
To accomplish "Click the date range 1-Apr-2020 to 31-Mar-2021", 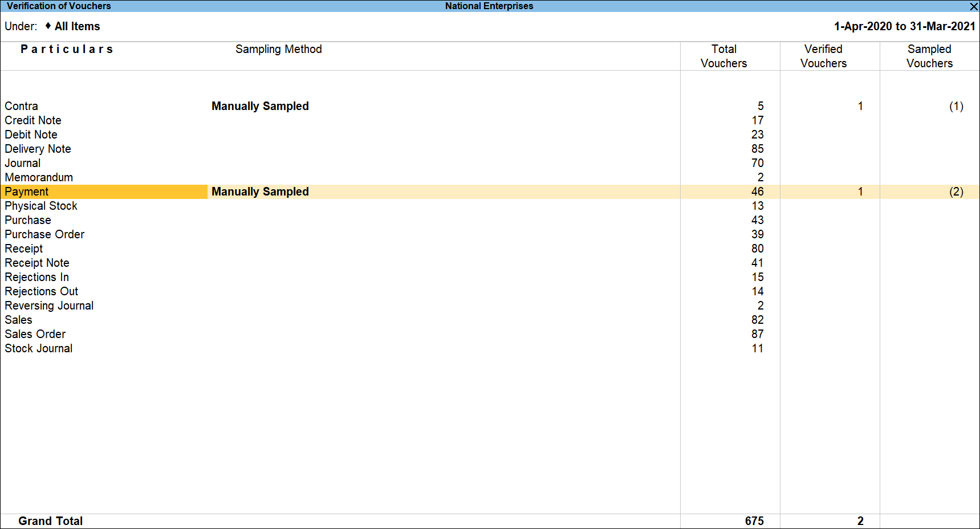I will click(904, 26).
